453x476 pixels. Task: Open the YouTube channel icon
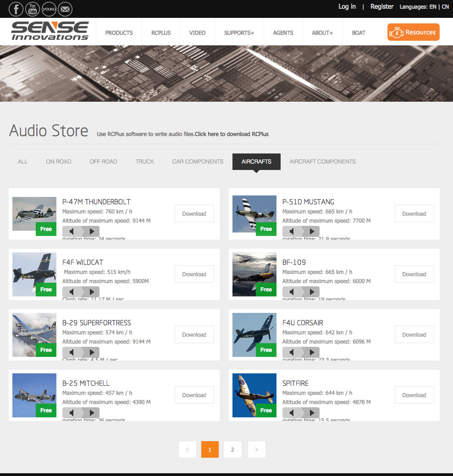[32, 9]
